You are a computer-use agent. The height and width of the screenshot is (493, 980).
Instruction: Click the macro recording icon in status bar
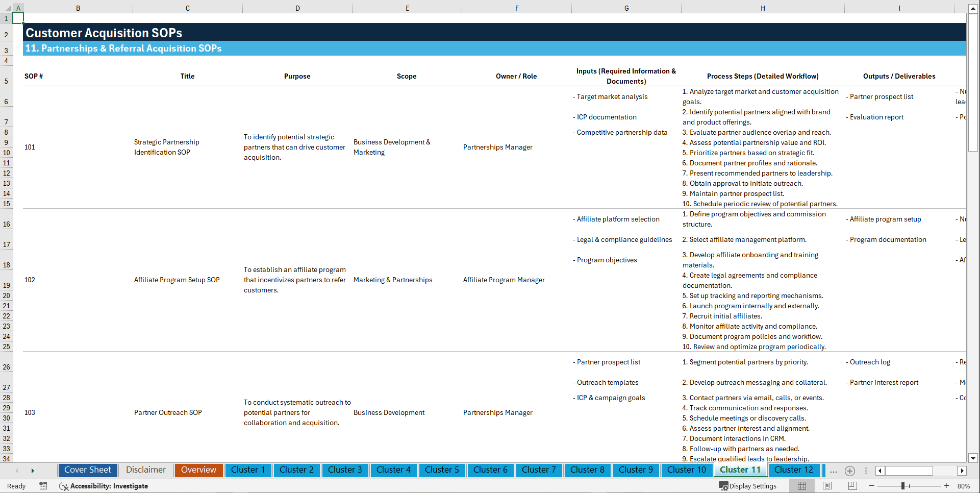tap(43, 486)
